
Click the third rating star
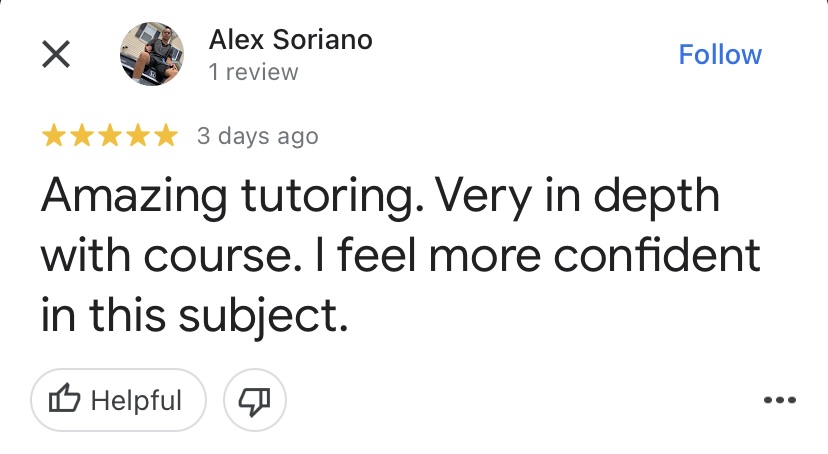click(x=109, y=136)
